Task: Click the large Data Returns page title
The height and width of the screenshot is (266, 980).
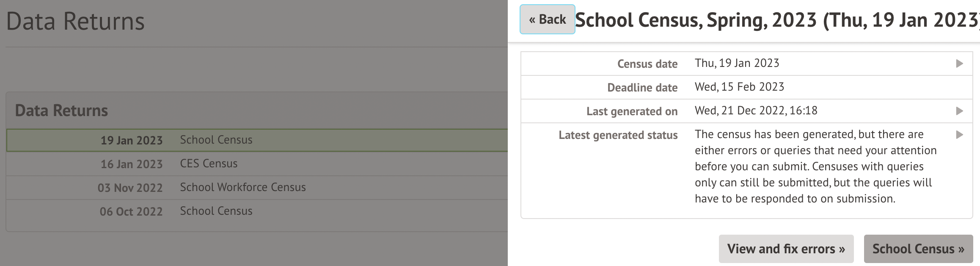Action: coord(75,21)
